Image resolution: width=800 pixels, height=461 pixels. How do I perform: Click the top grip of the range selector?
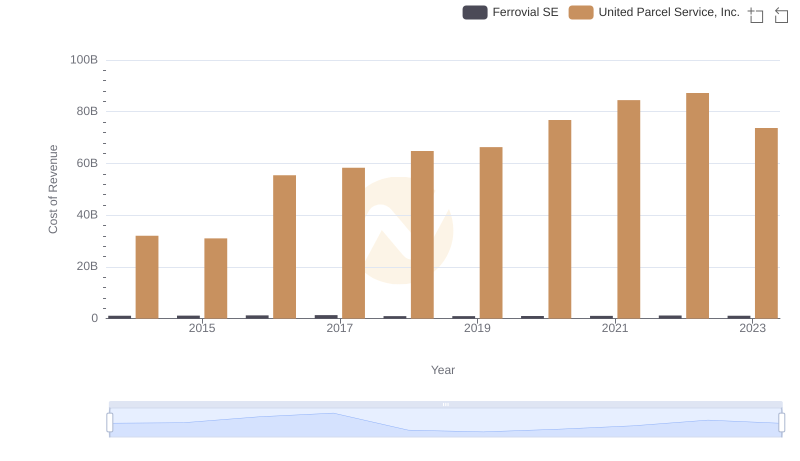[x=446, y=404]
